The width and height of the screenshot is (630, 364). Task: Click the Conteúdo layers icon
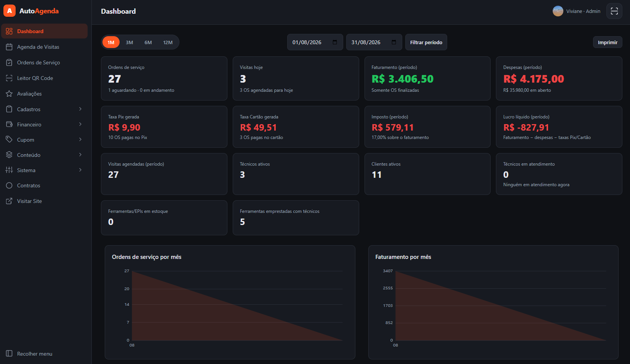[9, 155]
